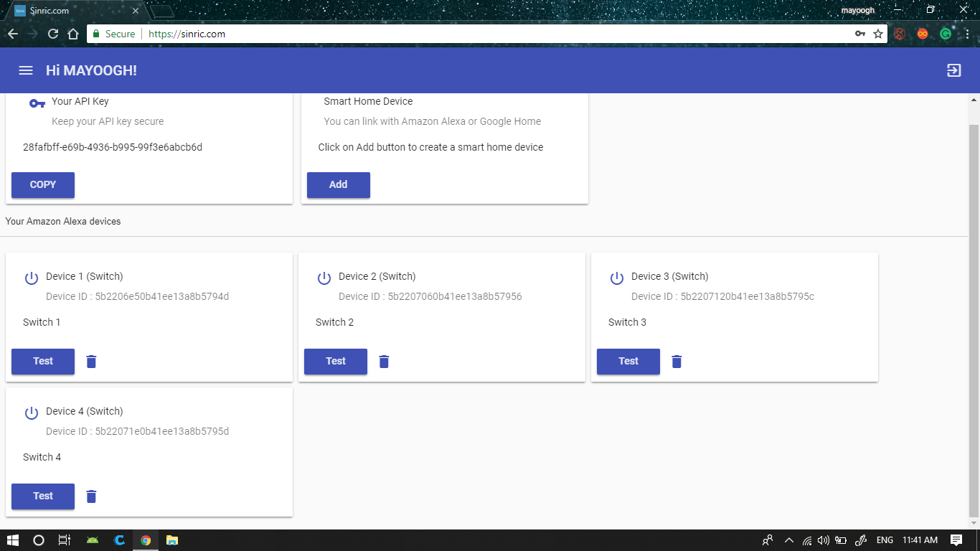Image resolution: width=980 pixels, height=551 pixels.
Task: Click the Grammarly extension icon
Action: (x=946, y=34)
